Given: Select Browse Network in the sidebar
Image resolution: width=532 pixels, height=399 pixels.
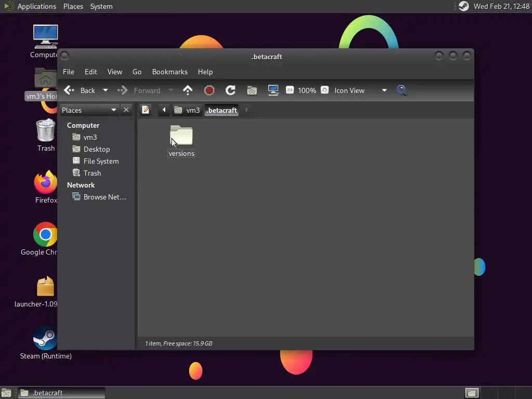Looking at the screenshot, I should click(104, 197).
